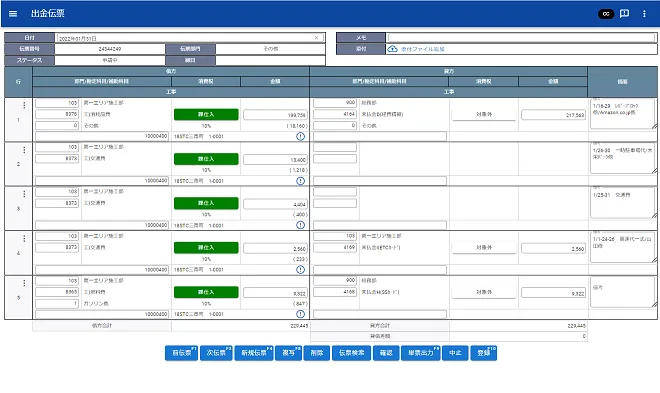Open the help book icon in header
Screen dimensions: 660x393
tap(625, 14)
